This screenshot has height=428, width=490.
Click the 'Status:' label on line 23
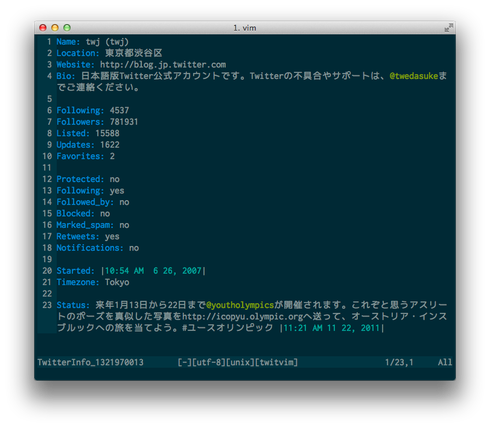click(73, 305)
